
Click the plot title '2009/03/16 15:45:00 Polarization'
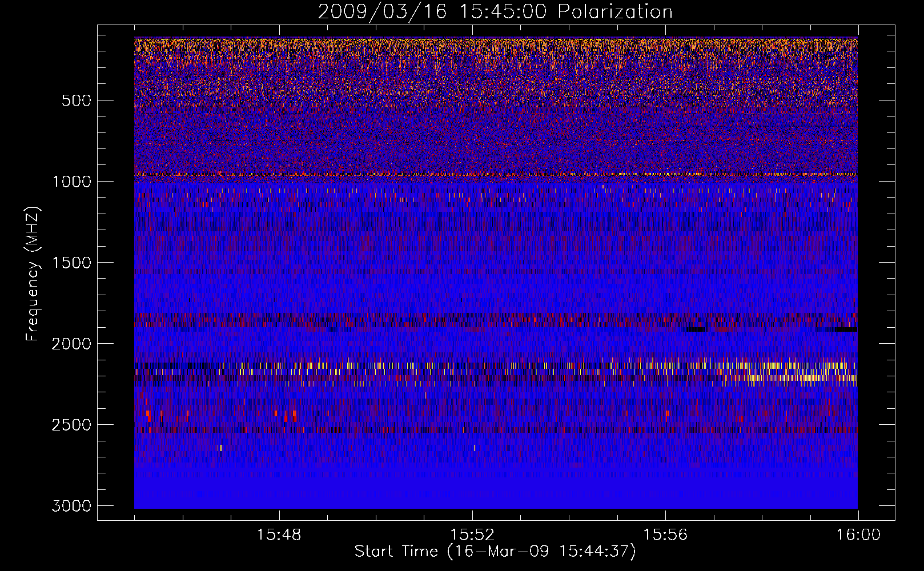click(x=495, y=11)
